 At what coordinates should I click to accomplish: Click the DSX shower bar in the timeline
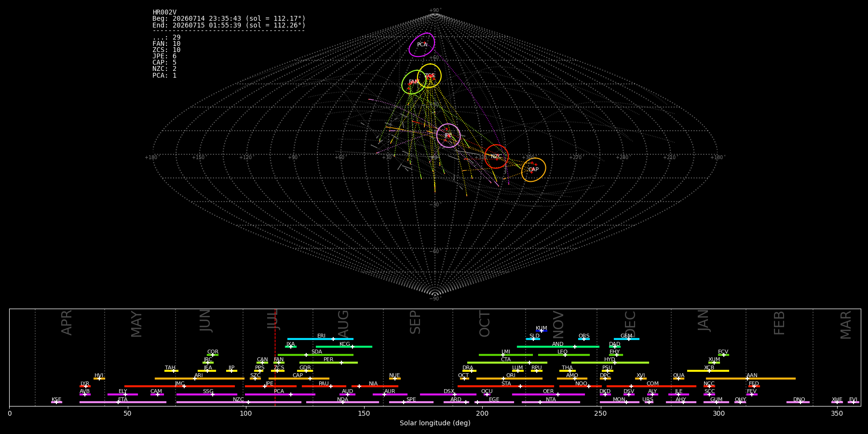pos(448,394)
